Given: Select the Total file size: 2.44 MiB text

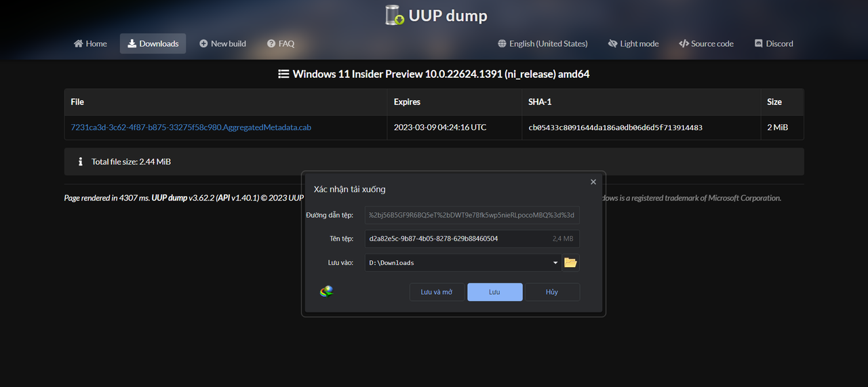Looking at the screenshot, I should (131, 162).
